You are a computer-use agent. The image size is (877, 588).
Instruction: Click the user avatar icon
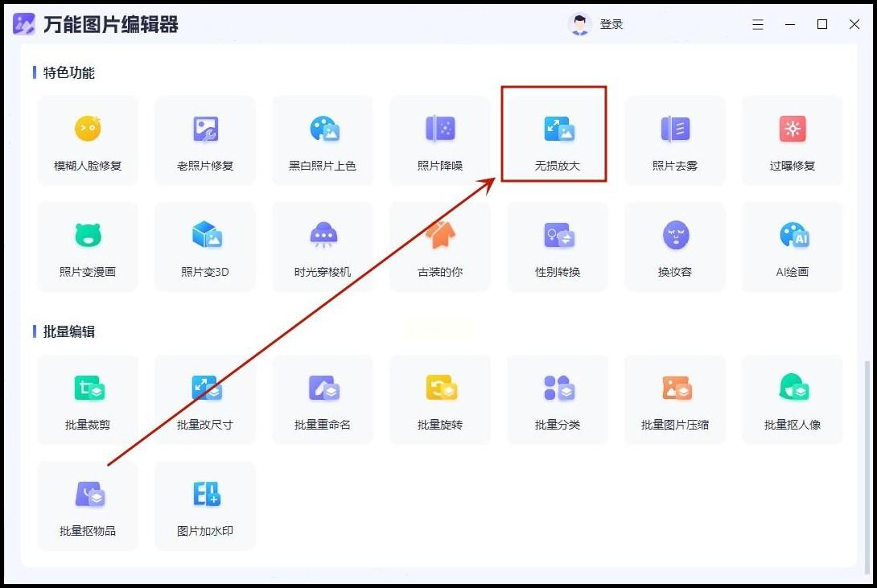pyautogui.click(x=580, y=24)
